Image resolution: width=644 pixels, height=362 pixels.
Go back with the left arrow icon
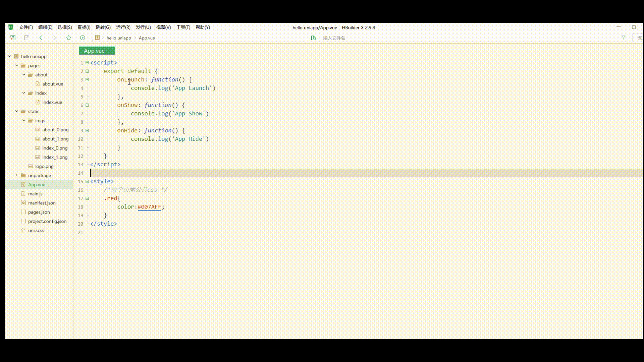point(41,38)
